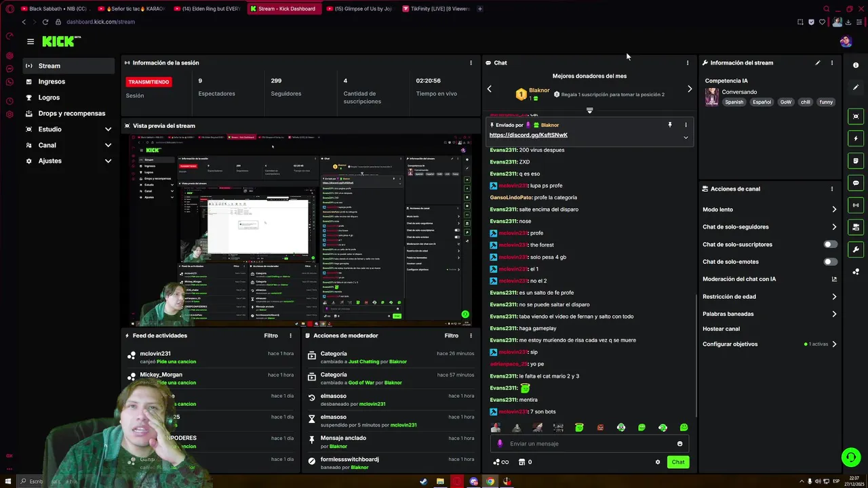
Task: Open Ingresos in the sidebar
Action: [x=68, y=81]
